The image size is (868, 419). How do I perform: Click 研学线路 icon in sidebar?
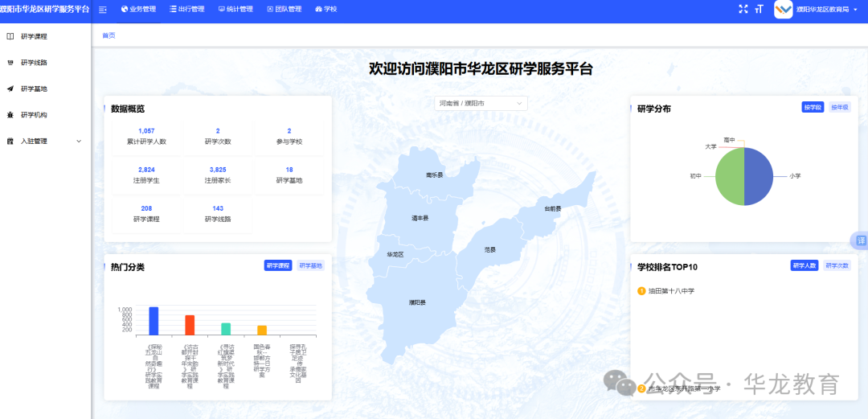click(x=10, y=63)
